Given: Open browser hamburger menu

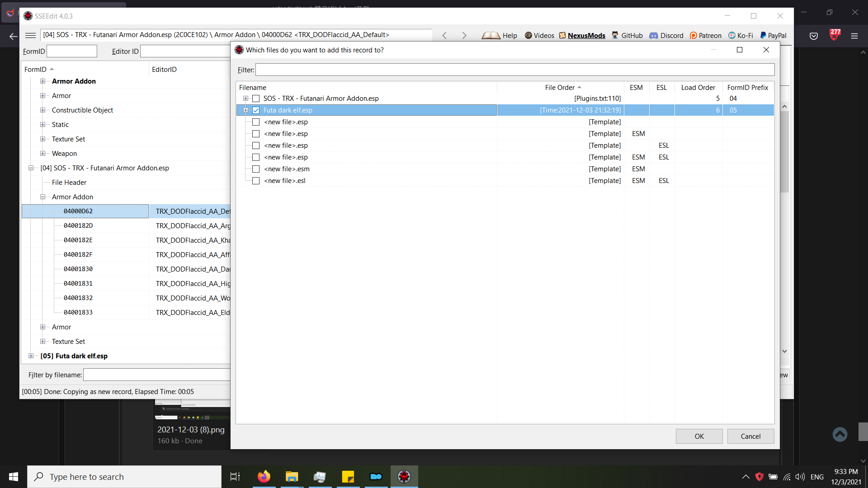Looking at the screenshot, I should [x=854, y=36].
